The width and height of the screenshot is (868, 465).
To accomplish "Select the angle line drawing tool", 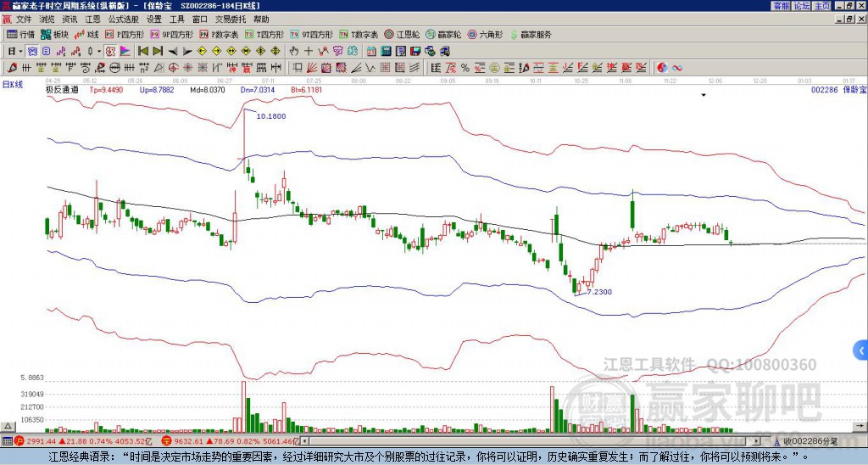I will pyautogui.click(x=356, y=68).
